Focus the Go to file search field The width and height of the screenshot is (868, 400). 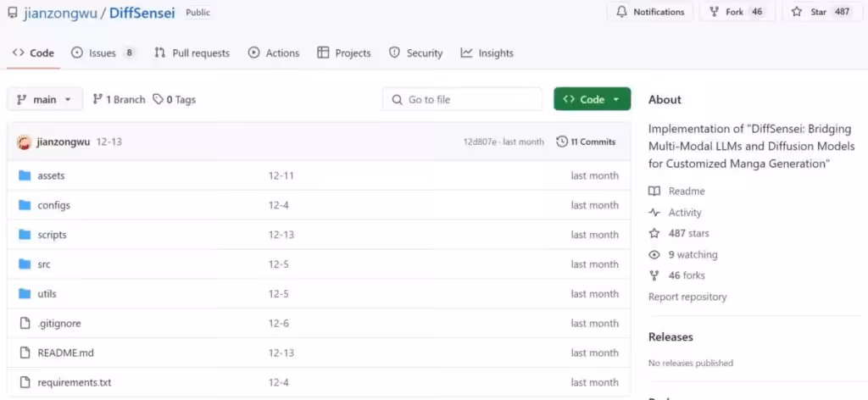pyautogui.click(x=462, y=99)
